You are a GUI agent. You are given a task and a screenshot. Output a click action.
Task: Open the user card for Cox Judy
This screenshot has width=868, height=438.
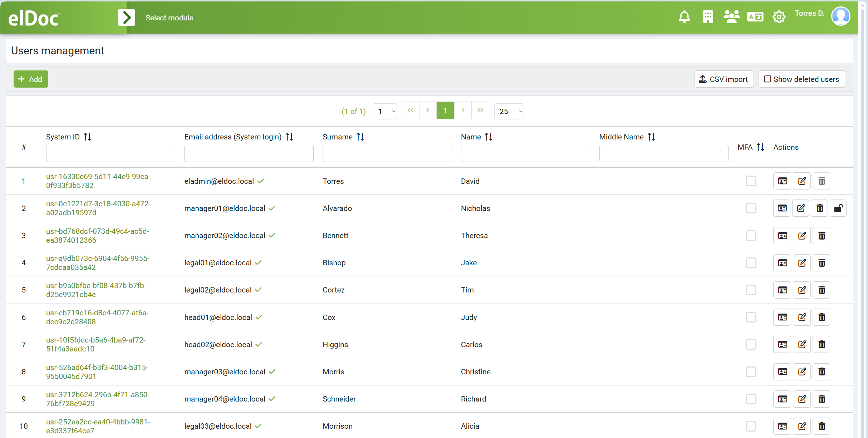click(x=782, y=317)
